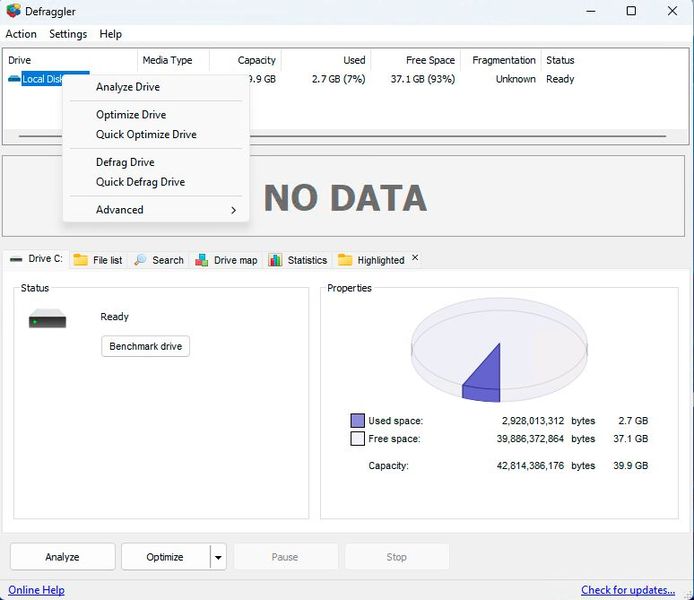Click the Drive map blocks icon
The width and height of the screenshot is (694, 600).
[201, 260]
